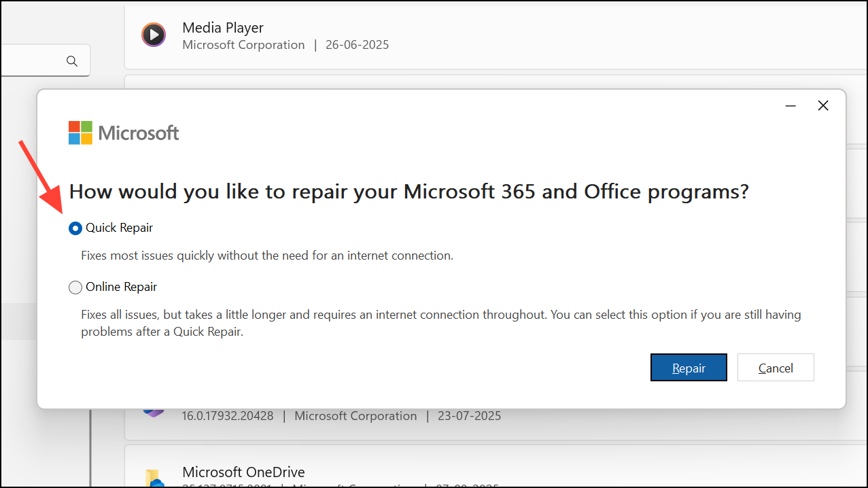This screenshot has height=488, width=868.
Task: Cancel the Office repair dialog
Action: (x=776, y=368)
